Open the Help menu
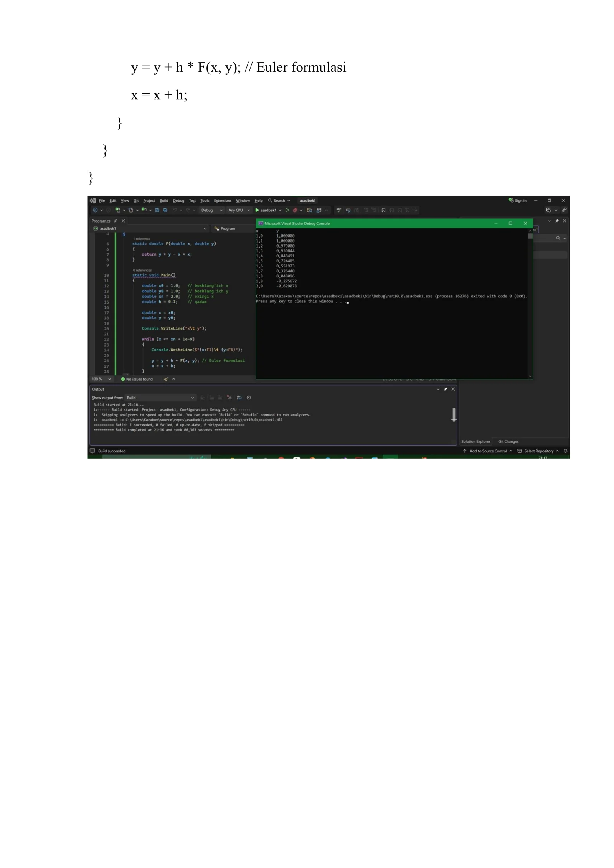Viewport: 614px width, 868px height. [x=259, y=201]
